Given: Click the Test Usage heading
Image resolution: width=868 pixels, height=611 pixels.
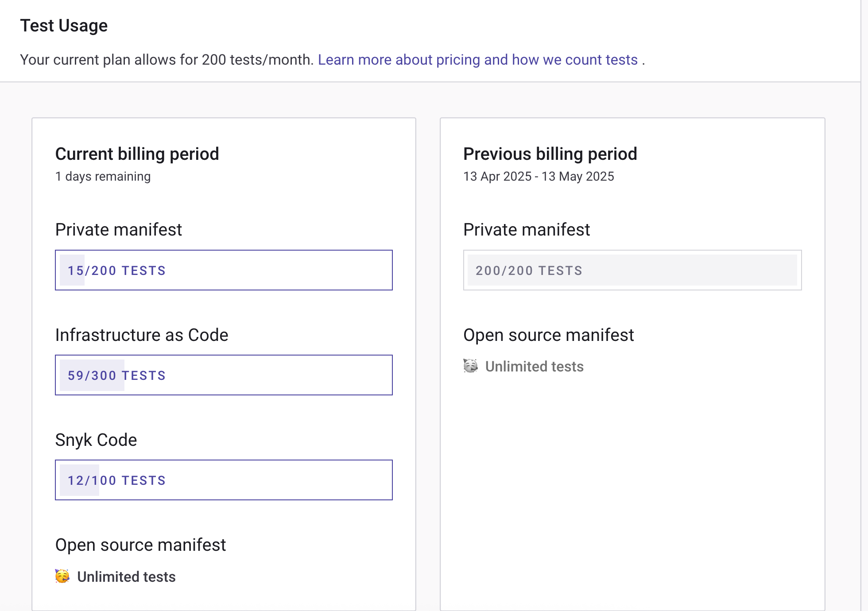Looking at the screenshot, I should (64, 26).
